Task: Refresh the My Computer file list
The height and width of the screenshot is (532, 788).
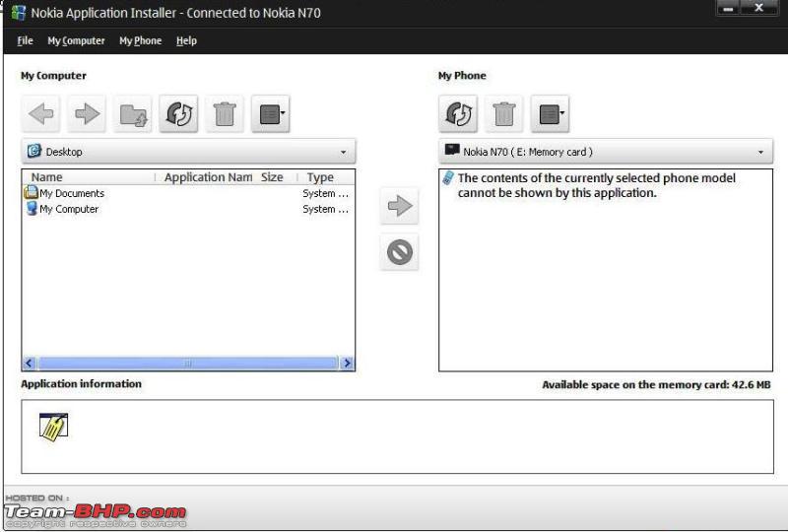Action: [179, 113]
